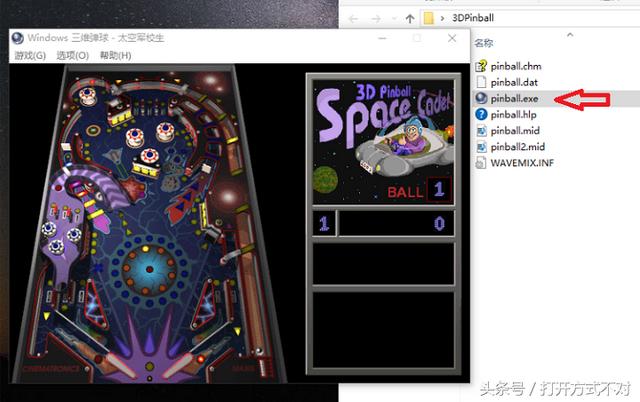Click the pinball.exe file name
Screen dimensions: 640x402
click(514, 98)
